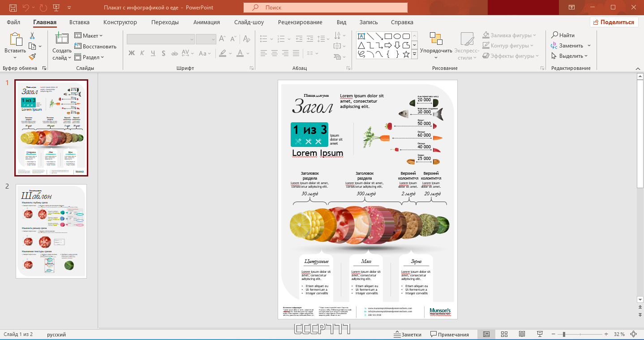
Task: Toggle Normal view button in status bar
Action: coord(486,334)
